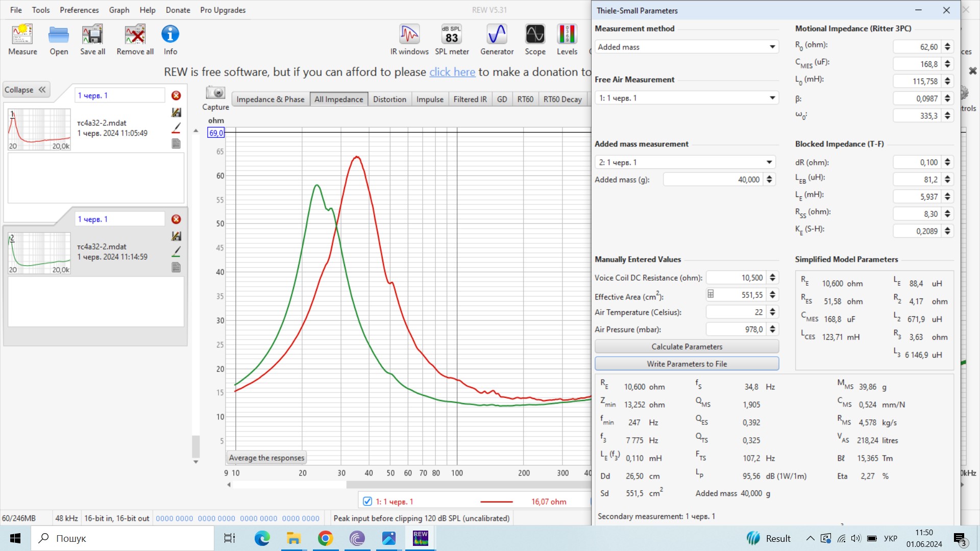Screen dimensions: 980x551
Task: Adjust Air Pressure stepper
Action: [772, 330]
